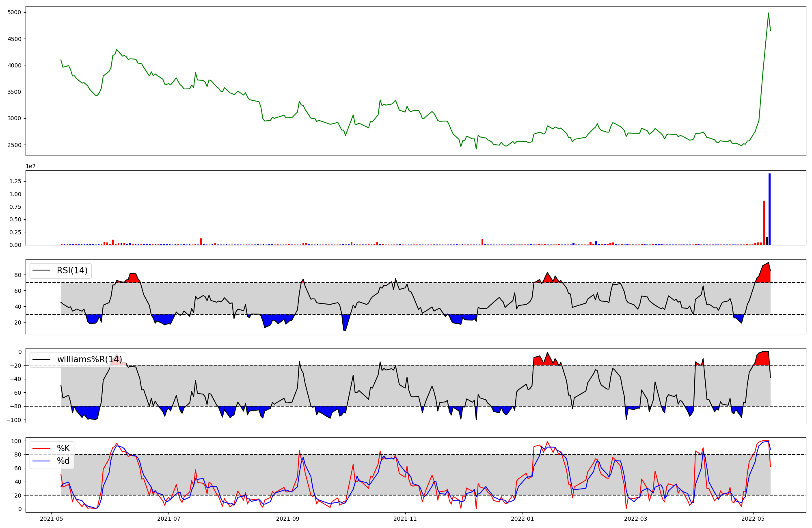Click the 2021-11 x-axis date label
812x528 pixels.
click(405, 518)
